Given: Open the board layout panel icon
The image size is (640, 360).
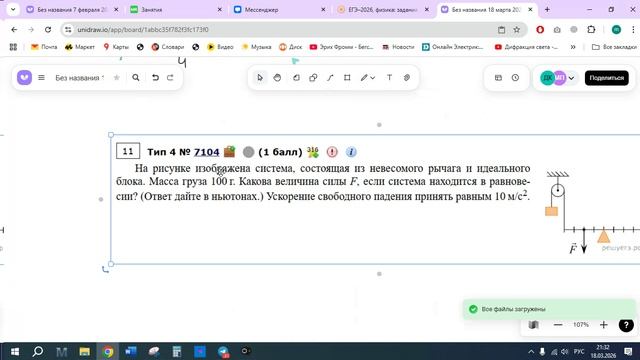Looking at the screenshot, I should point(498,78).
